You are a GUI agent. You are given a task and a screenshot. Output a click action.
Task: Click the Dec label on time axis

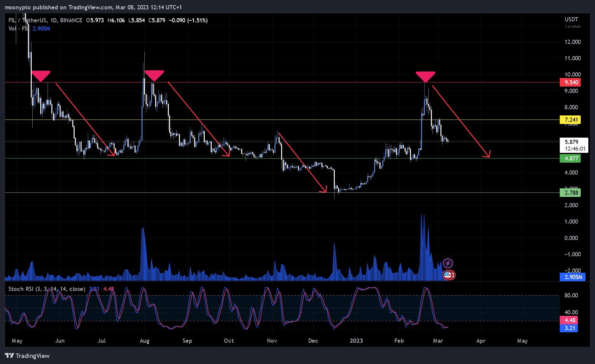tap(313, 341)
